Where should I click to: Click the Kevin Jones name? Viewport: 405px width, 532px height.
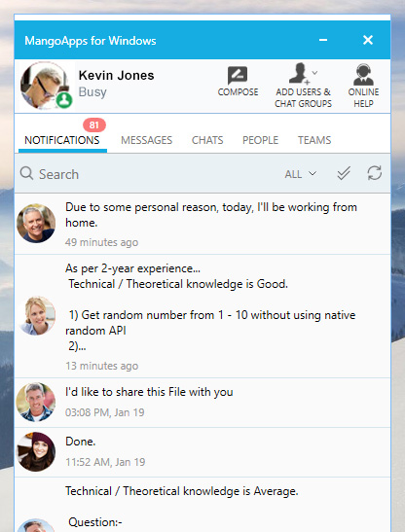pyautogui.click(x=116, y=75)
